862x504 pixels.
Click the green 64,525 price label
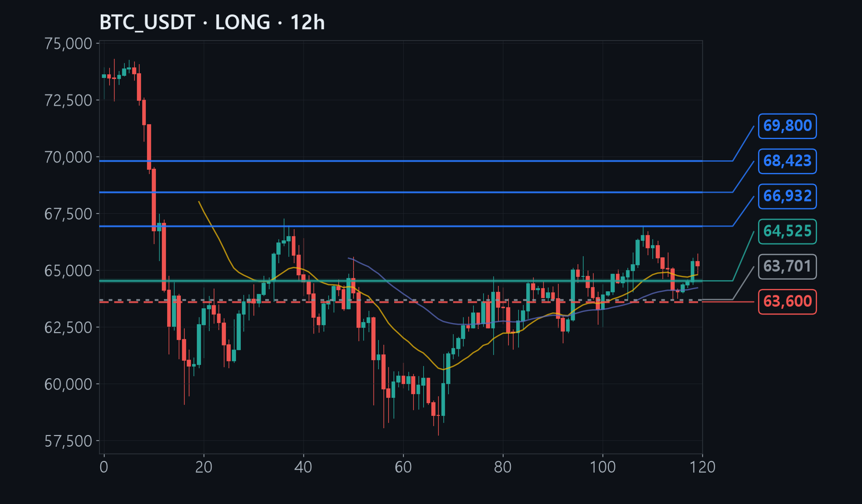click(x=787, y=231)
